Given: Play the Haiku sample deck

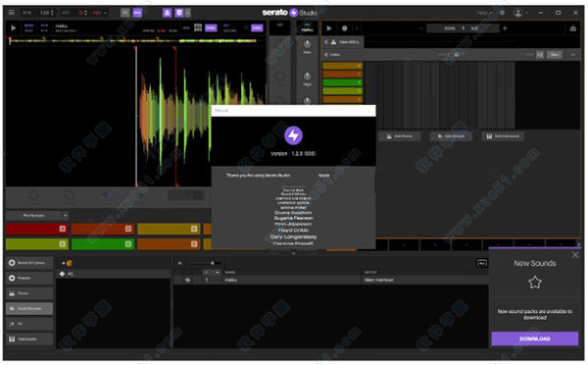Looking at the screenshot, I should 14,27.
